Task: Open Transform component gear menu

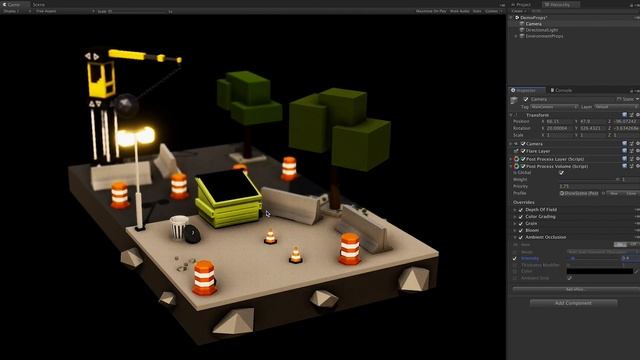Action: (x=638, y=115)
